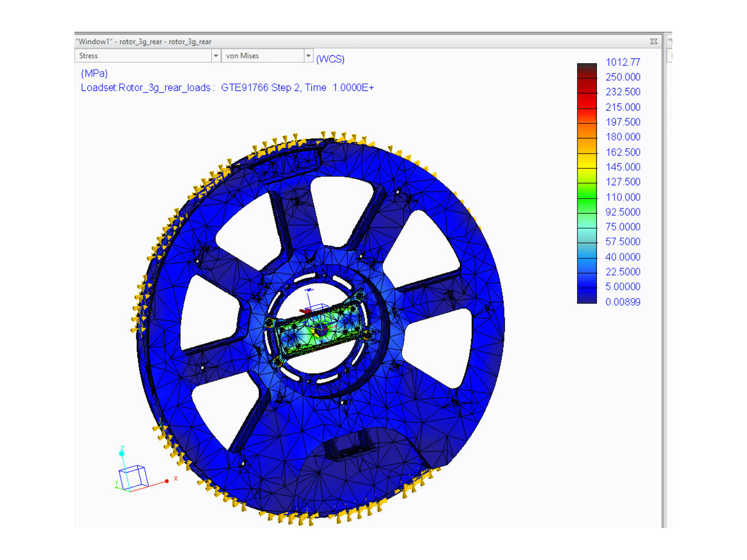Screen dimensions: 747x560
Task: Click the Loadset Rotor_3g_rear_loads text
Action: pyautogui.click(x=148, y=88)
